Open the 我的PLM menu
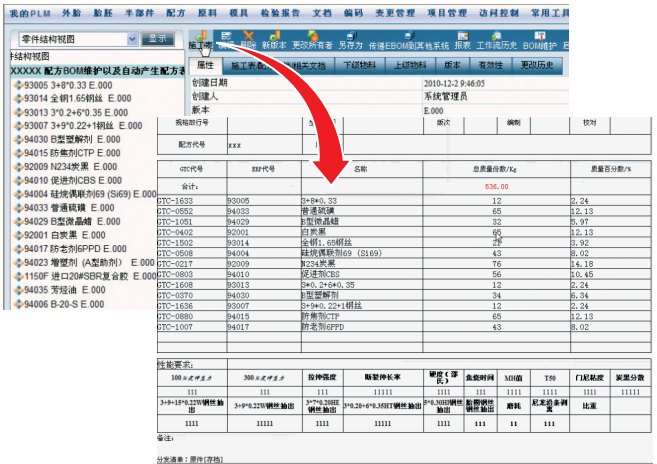 tap(30, 13)
